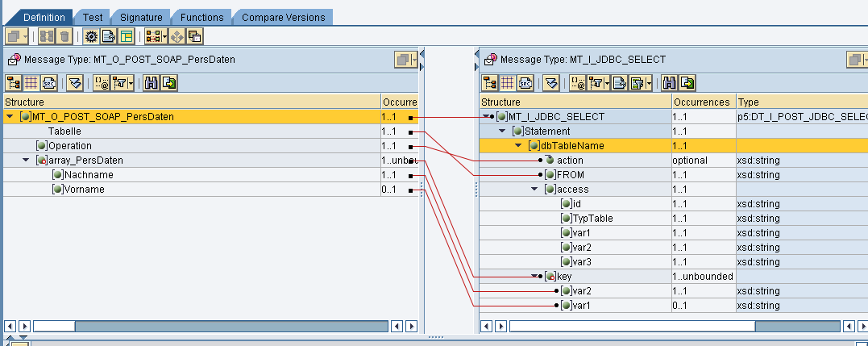The height and width of the screenshot is (346, 868).
Task: Click the Occurrences column header in right pane
Action: coord(703,102)
